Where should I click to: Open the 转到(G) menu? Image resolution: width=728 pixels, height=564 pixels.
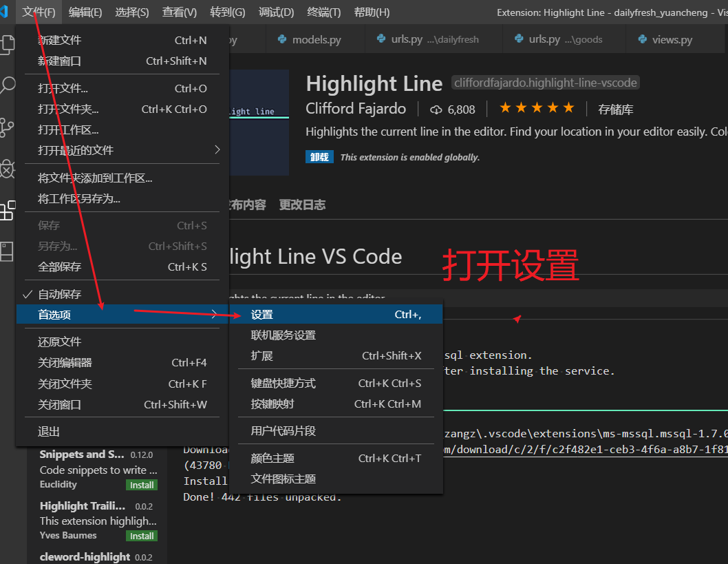click(228, 12)
